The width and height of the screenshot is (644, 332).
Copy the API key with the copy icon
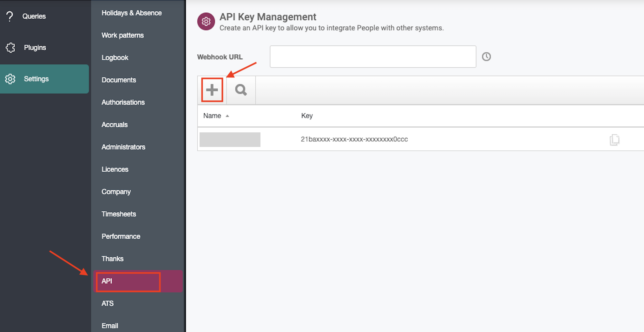tap(614, 140)
